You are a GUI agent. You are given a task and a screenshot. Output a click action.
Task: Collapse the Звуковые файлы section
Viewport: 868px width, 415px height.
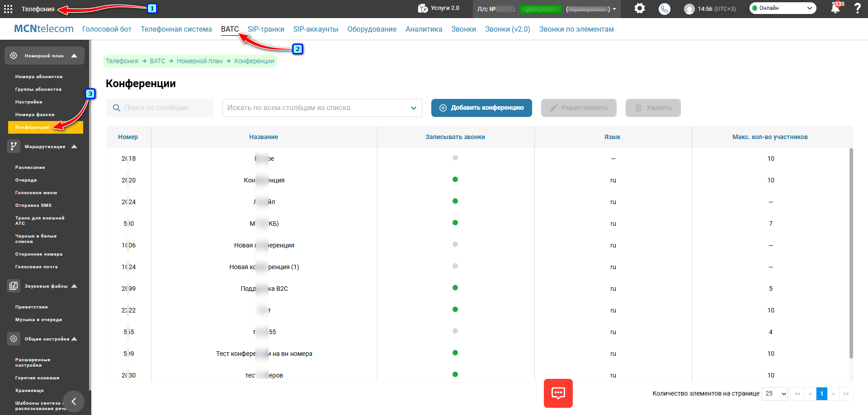[74, 286]
